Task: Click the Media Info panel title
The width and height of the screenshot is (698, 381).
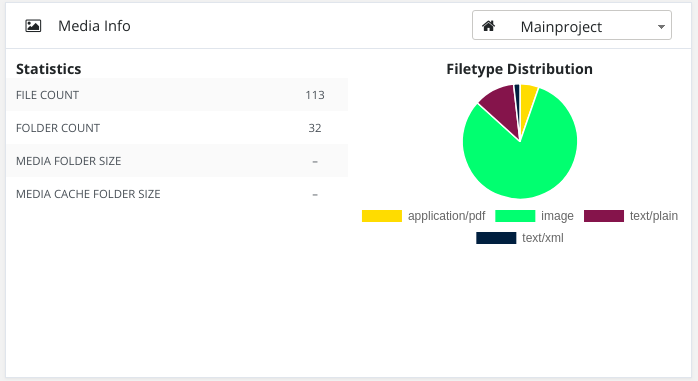Action: (x=94, y=26)
